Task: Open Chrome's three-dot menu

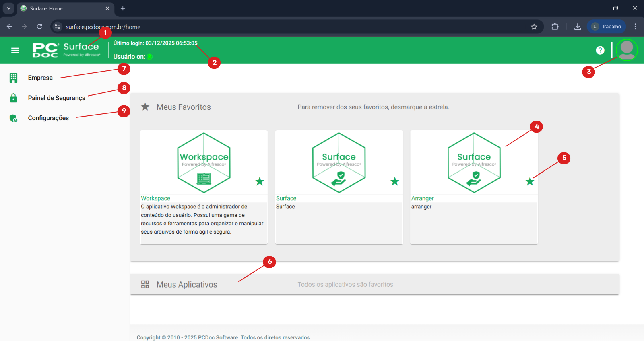Action: tap(635, 27)
